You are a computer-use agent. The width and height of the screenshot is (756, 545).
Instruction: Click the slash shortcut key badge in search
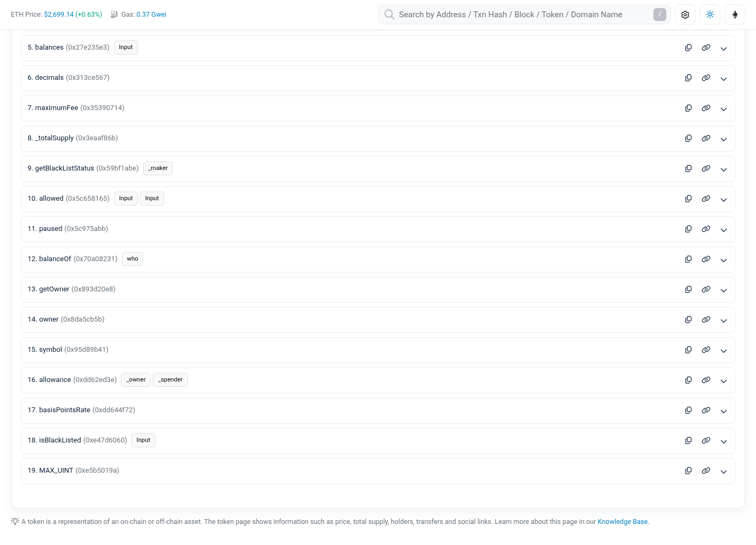coord(660,15)
